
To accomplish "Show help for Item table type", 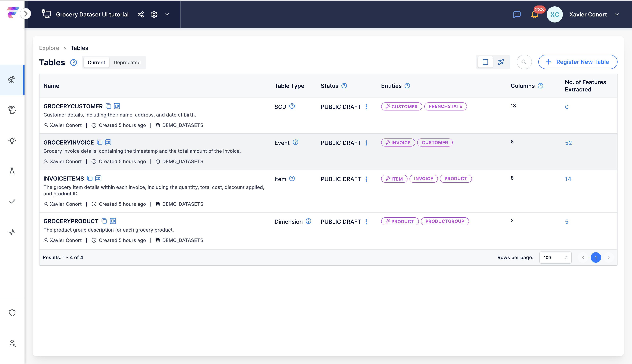I will (292, 179).
